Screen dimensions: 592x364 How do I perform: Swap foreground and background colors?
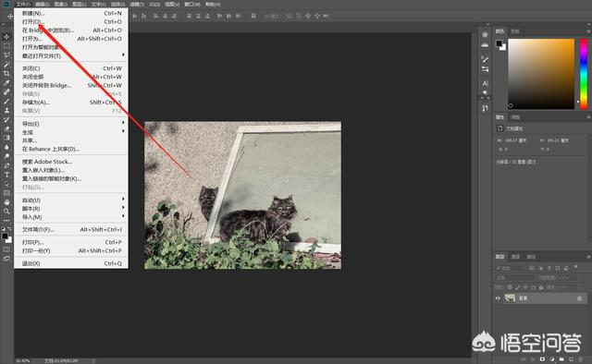(9, 228)
